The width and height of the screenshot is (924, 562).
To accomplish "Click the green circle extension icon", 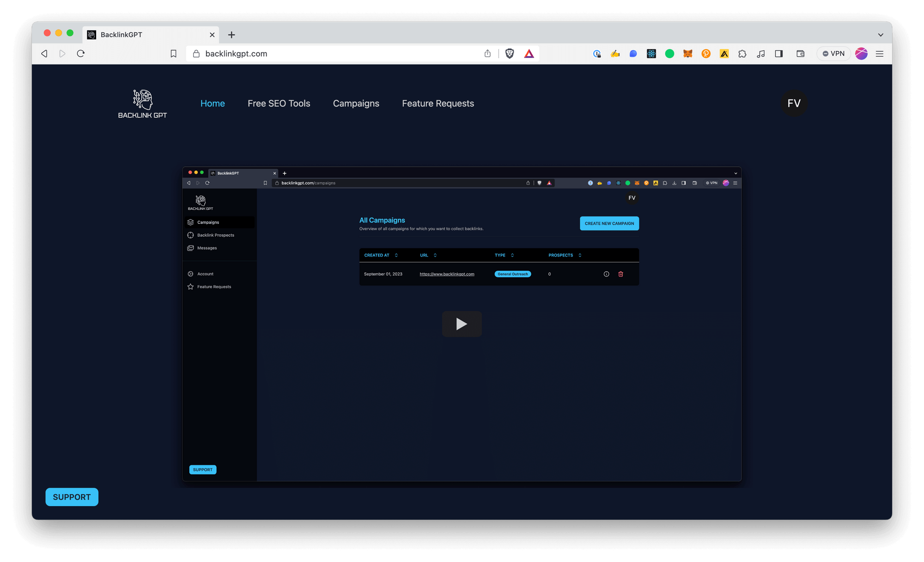I will tap(669, 54).
